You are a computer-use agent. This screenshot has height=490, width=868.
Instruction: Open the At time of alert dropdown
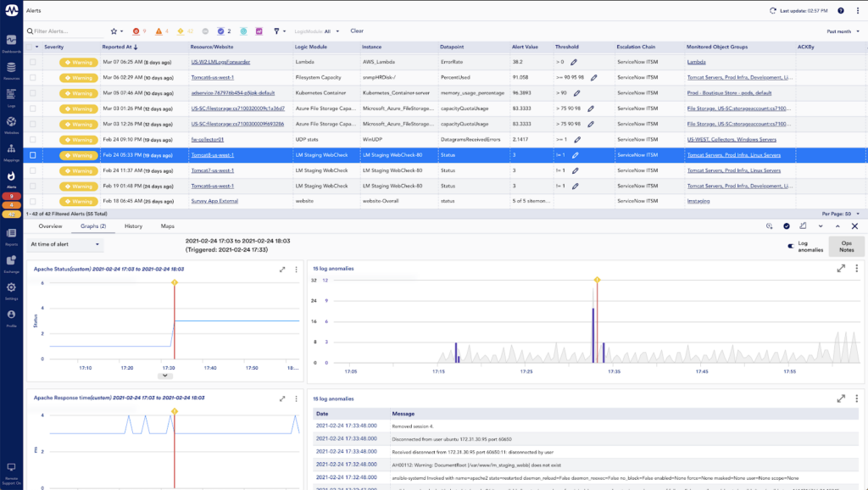[64, 245]
